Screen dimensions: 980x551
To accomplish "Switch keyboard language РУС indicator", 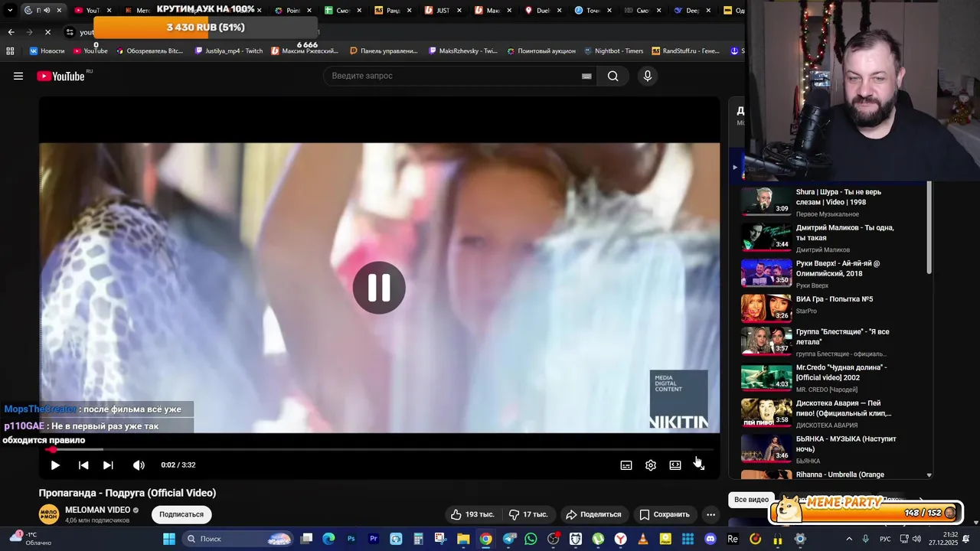I will [x=885, y=539].
